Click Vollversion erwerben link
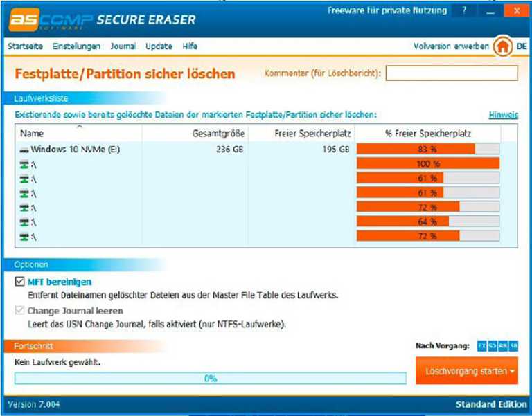Screen dimensions: 532x416 click(451, 46)
